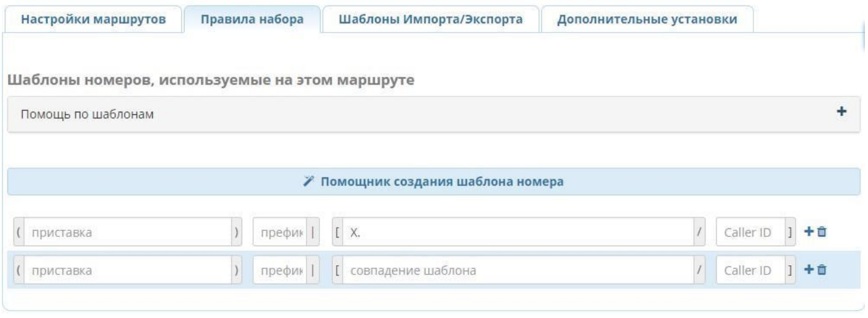This screenshot has width=868, height=318.
Task: Click plus icon in second pattern row
Action: (x=808, y=270)
